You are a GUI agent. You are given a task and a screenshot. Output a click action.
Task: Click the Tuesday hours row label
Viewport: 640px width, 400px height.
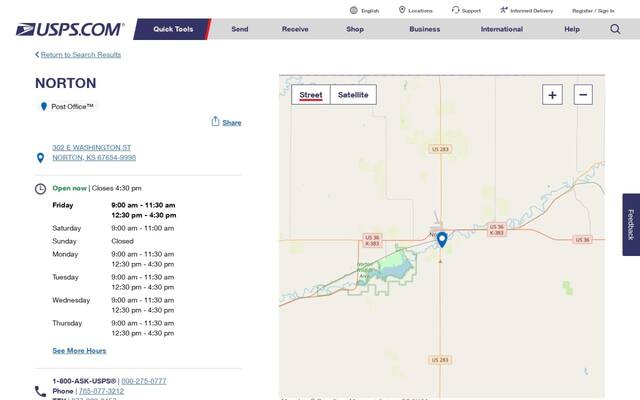point(65,277)
